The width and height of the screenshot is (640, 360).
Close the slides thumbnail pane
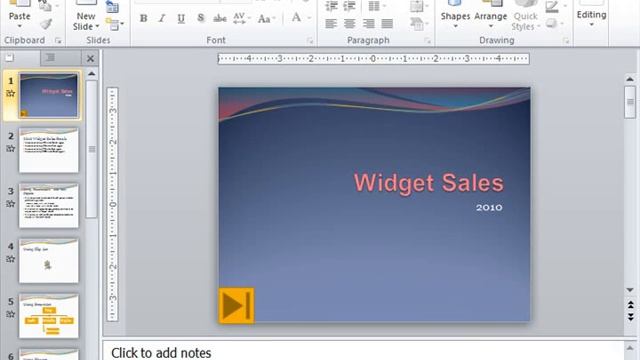point(91,59)
